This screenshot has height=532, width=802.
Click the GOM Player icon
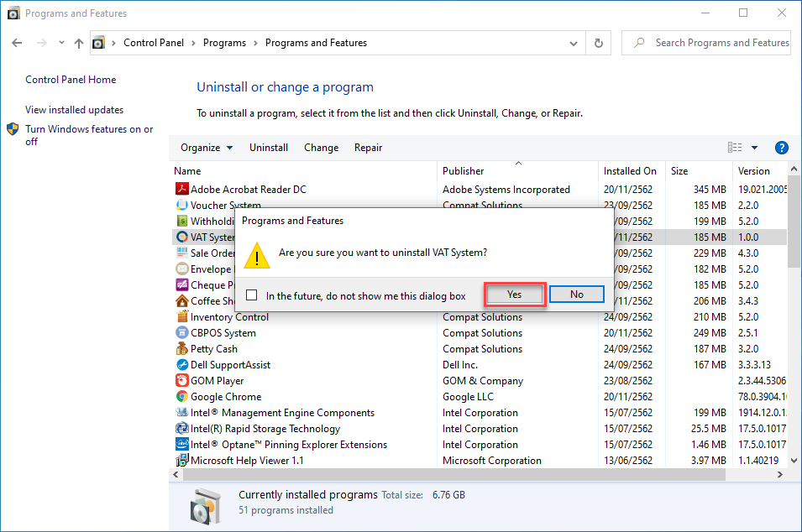181,381
